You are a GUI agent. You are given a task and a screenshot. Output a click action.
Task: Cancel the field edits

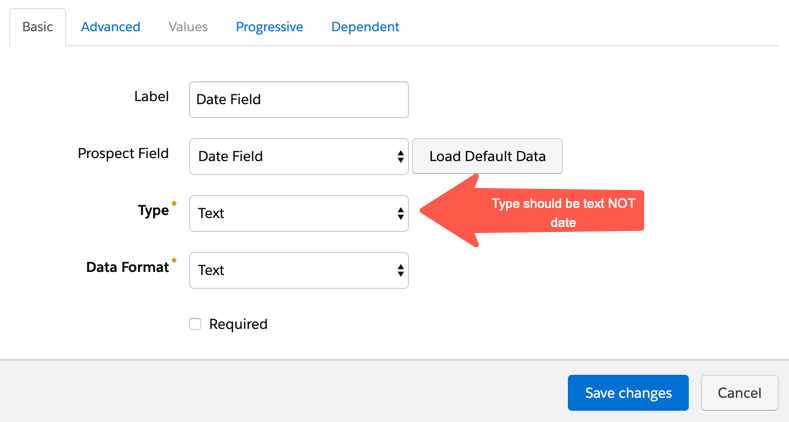click(x=739, y=393)
